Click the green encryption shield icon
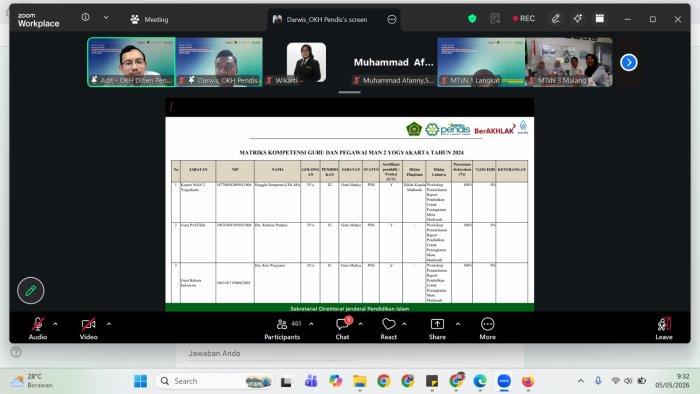 (x=472, y=18)
